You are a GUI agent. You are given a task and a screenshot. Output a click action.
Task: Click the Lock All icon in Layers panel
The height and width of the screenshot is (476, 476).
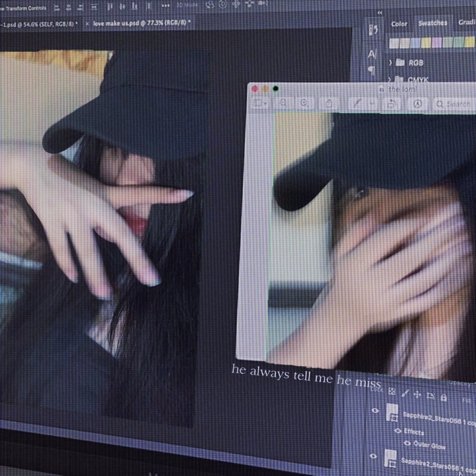point(443,398)
